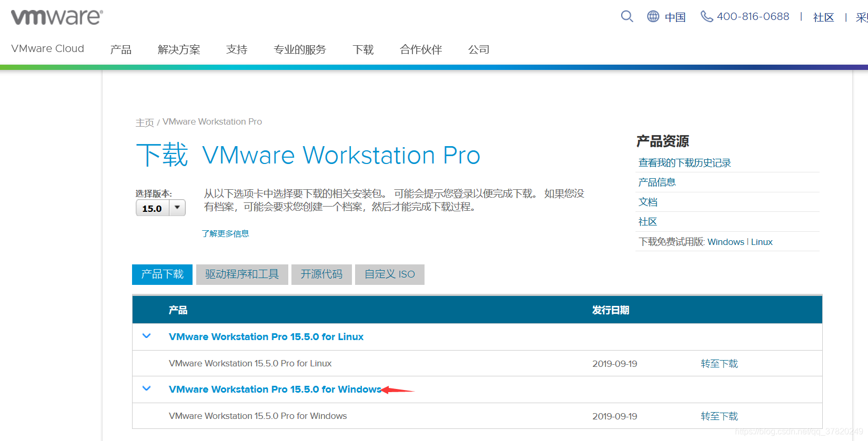
Task: Click phone number 400-816-0688
Action: [x=753, y=16]
